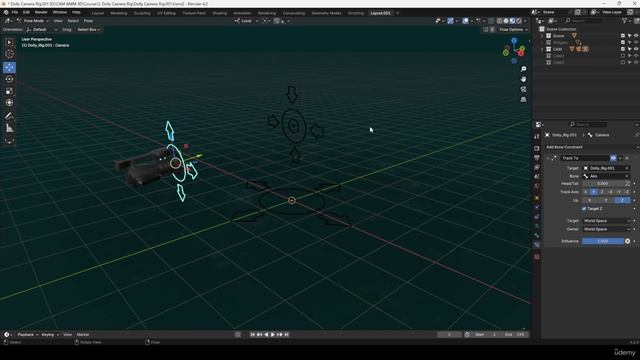Open Add Bone Constraint dropdown
The width and height of the screenshot is (640, 360).
pyautogui.click(x=591, y=147)
